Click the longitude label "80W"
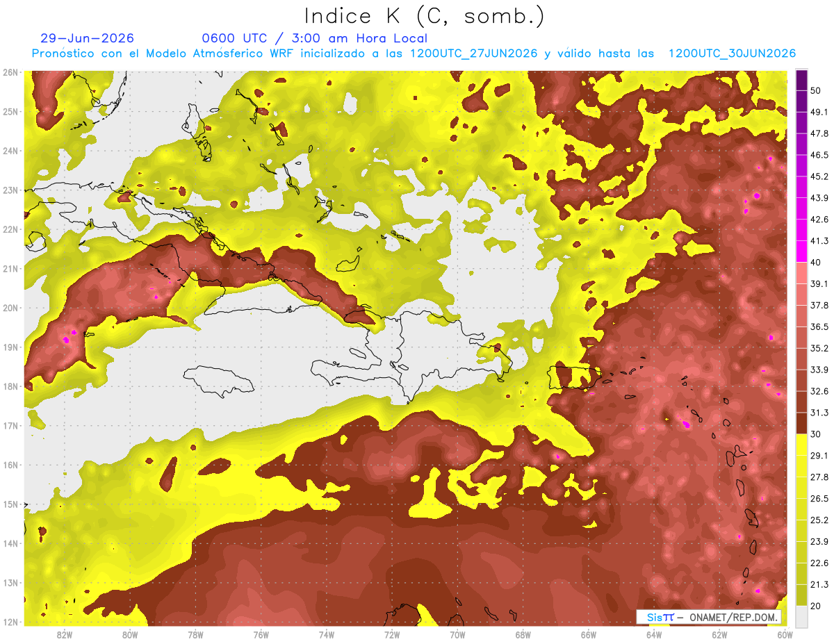The height and width of the screenshot is (644, 834). [x=130, y=634]
